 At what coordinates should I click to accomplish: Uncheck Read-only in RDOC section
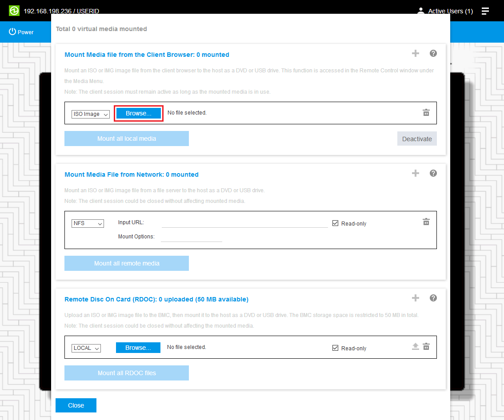[336, 348]
